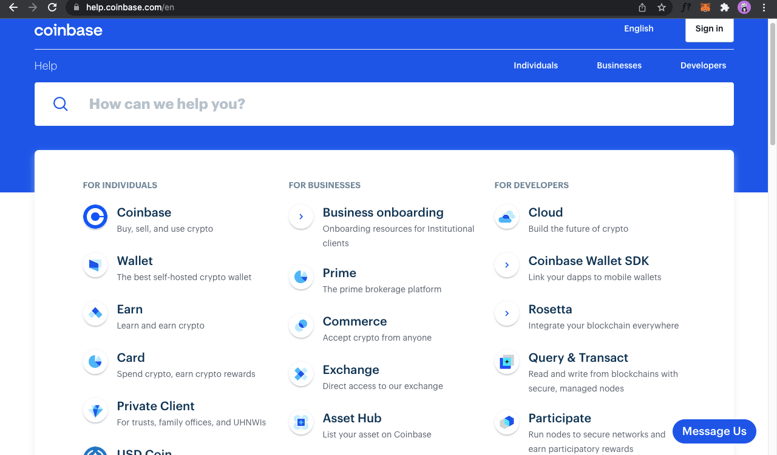Viewport: 777px width, 455px height.
Task: Open the Business onboarding link
Action: 383,212
